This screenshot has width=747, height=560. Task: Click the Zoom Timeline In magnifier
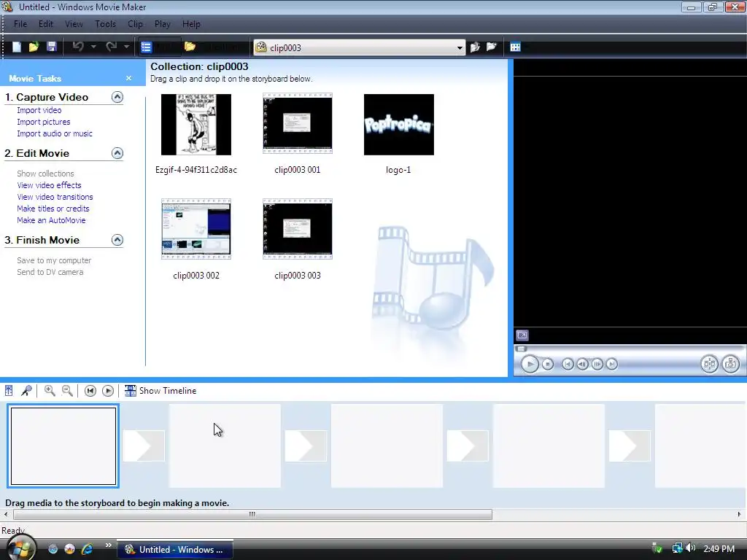click(x=50, y=391)
